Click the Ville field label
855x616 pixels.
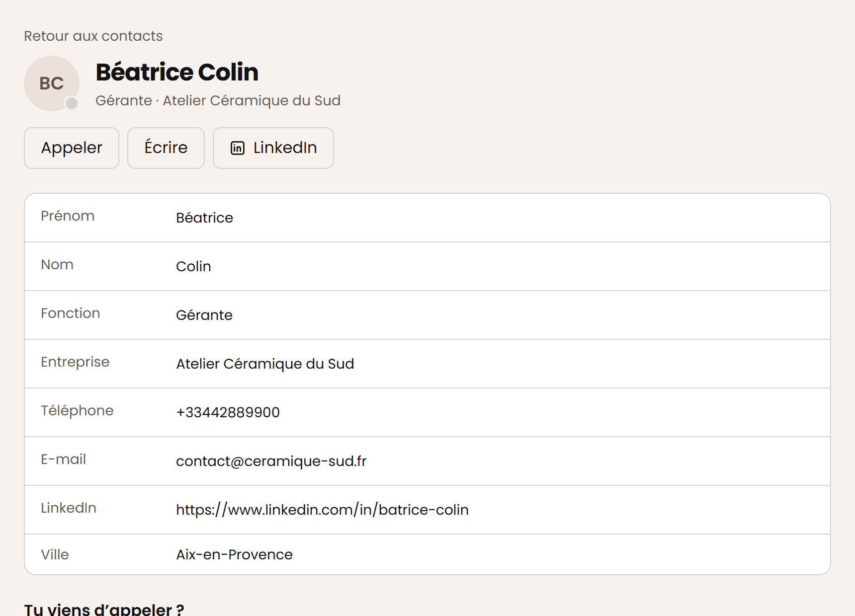pos(55,554)
